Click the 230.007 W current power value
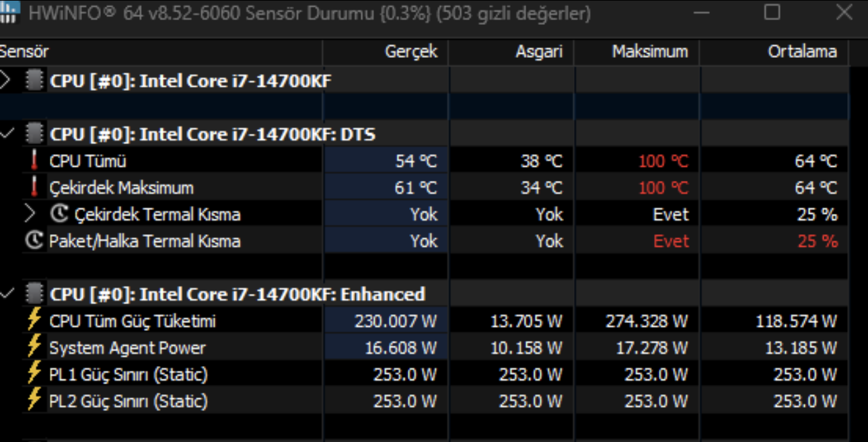 pyautogui.click(x=396, y=321)
